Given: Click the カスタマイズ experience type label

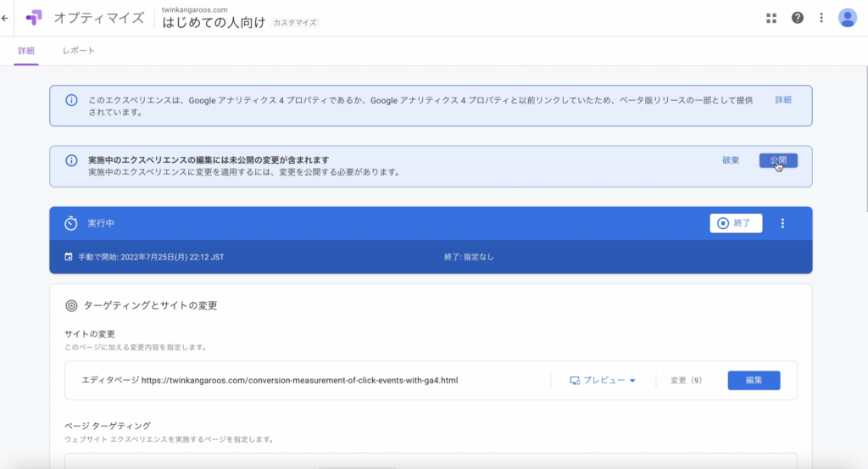Looking at the screenshot, I should click(295, 23).
